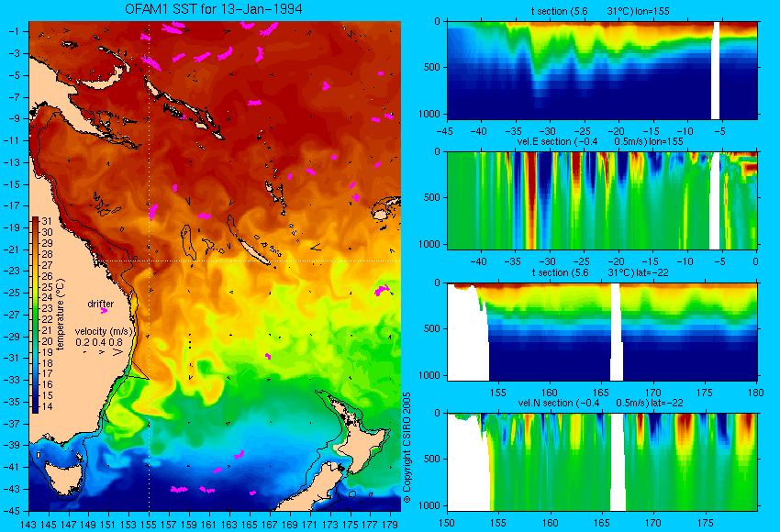The height and width of the screenshot is (532, 780).
Task: Click the "171" longitude label under the SST map
Action: tap(309, 525)
